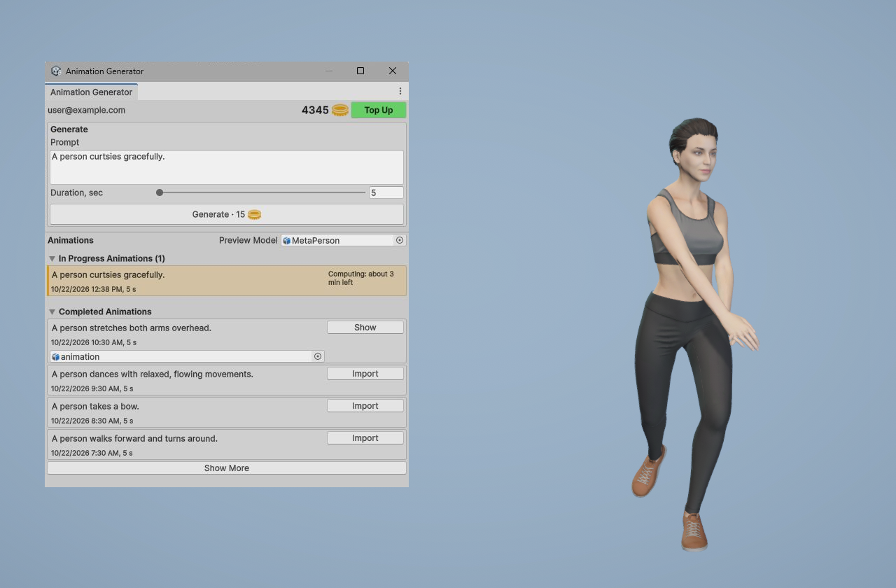Click the coins icon beside the 4345 balance

pyautogui.click(x=340, y=110)
